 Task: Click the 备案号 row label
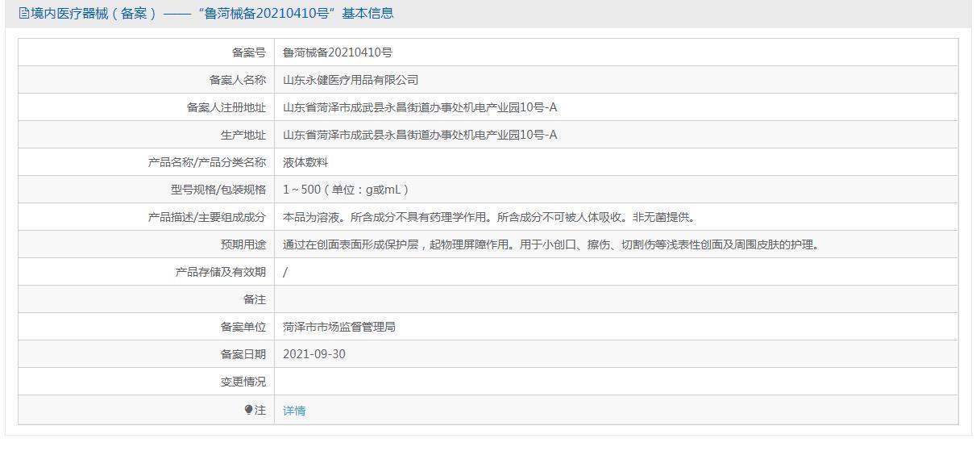(249, 52)
